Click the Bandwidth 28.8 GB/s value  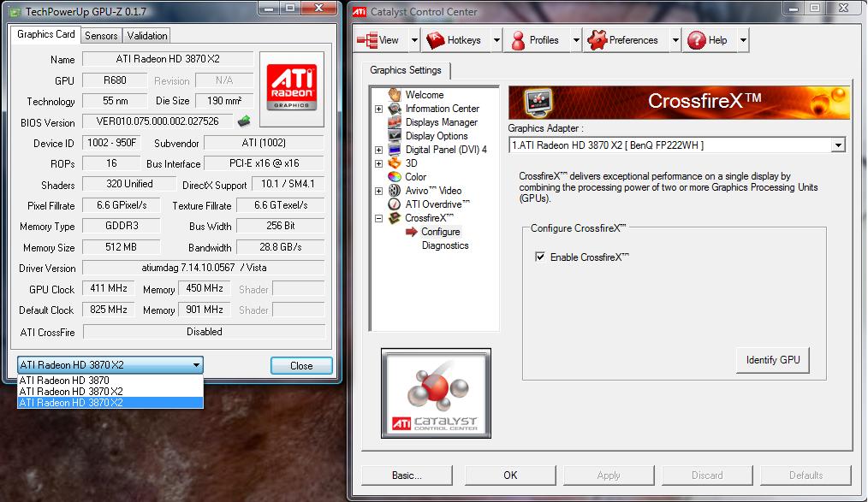click(x=280, y=247)
